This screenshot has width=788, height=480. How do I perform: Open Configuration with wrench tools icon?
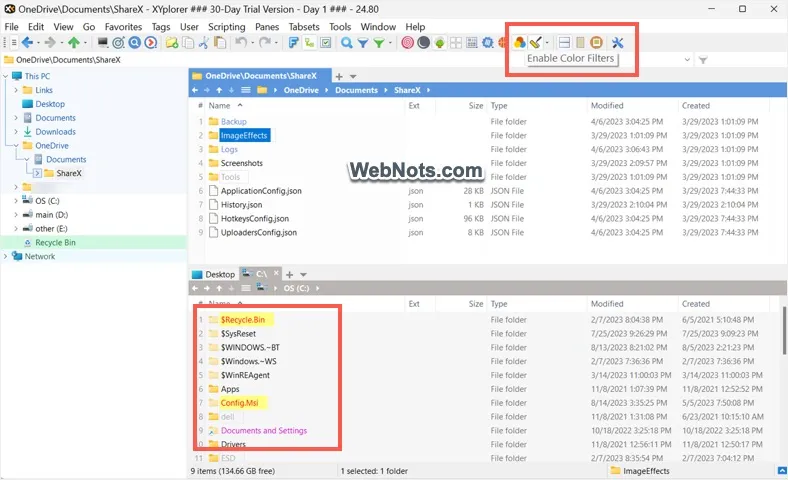point(618,43)
